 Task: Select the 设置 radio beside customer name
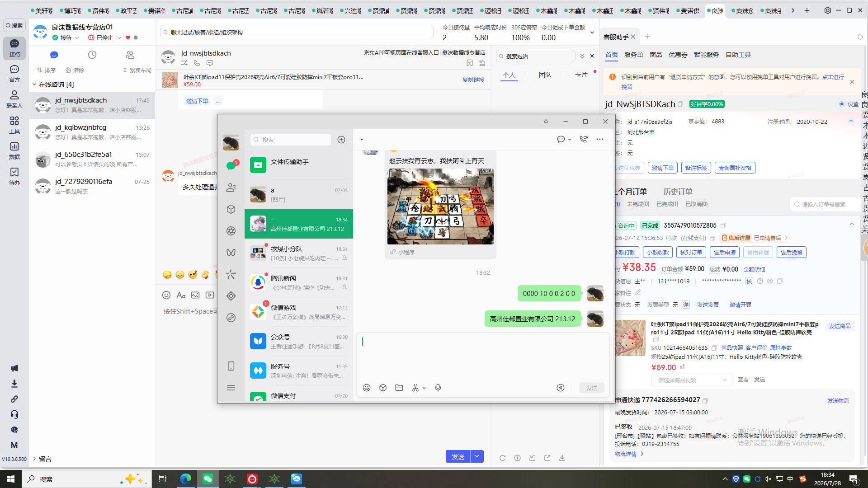pos(842,104)
